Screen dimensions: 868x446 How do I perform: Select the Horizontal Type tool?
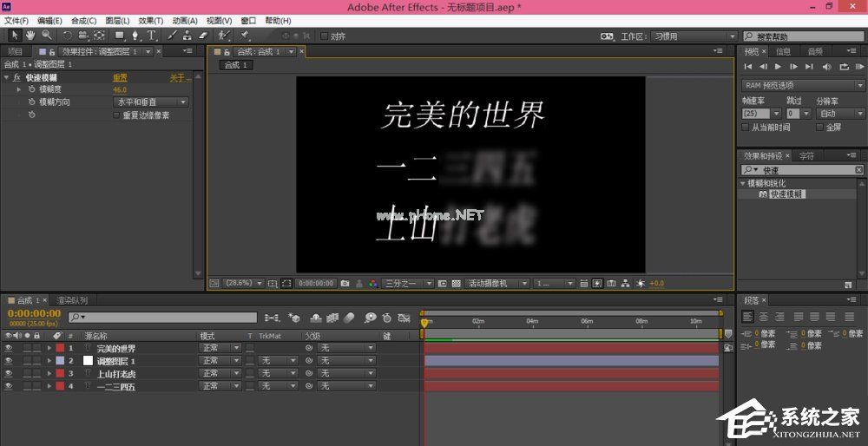point(152,36)
